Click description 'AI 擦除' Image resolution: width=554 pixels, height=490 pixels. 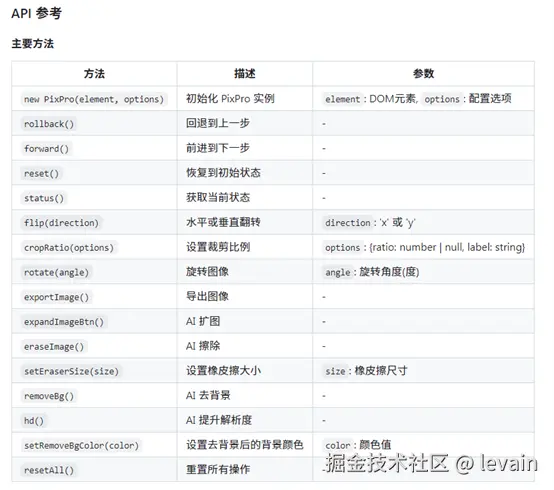[203, 346]
